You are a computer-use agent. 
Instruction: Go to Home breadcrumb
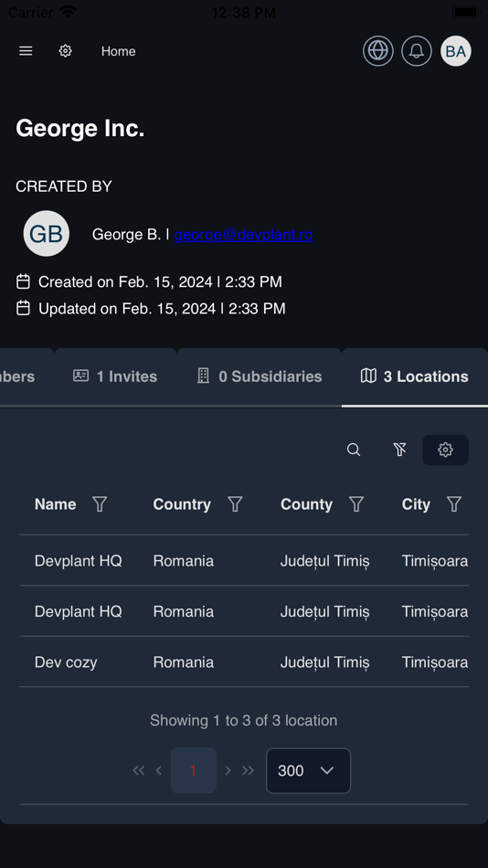click(119, 51)
